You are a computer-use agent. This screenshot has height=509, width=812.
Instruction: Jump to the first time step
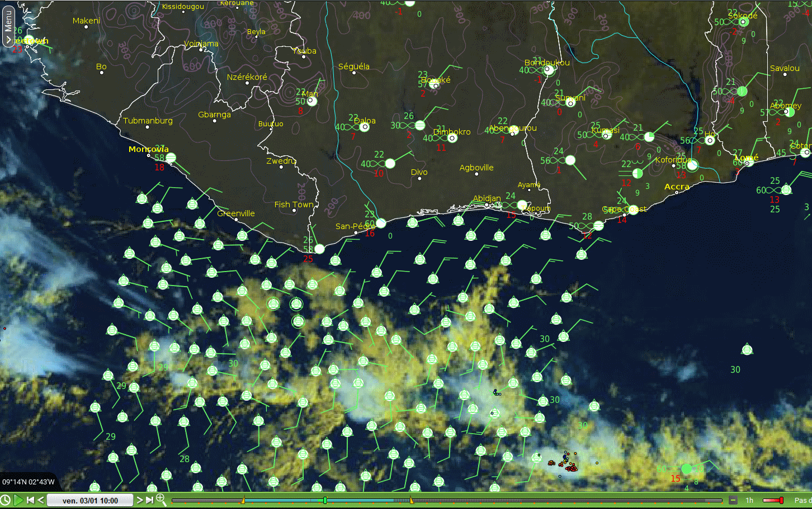31,500
